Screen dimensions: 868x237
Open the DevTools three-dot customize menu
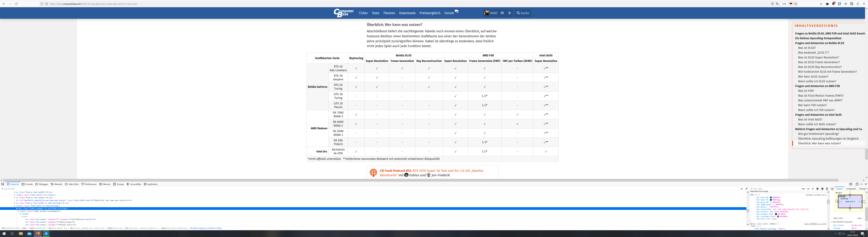pyautogui.click(x=861, y=184)
